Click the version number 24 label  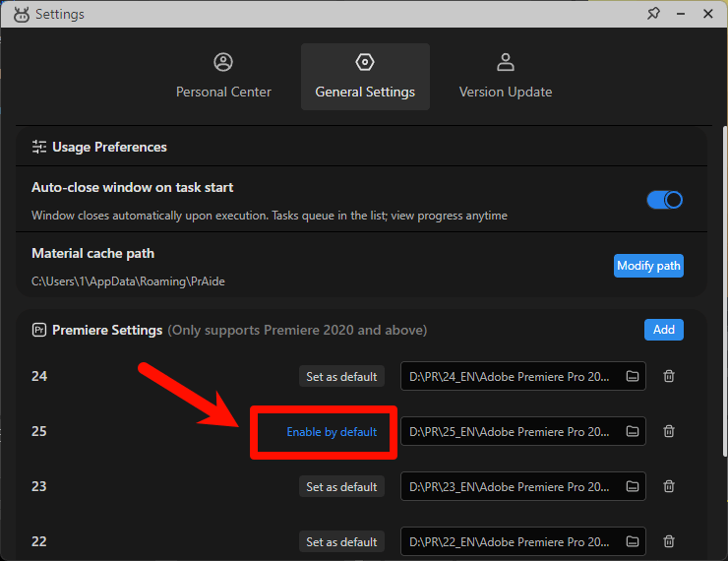point(39,376)
